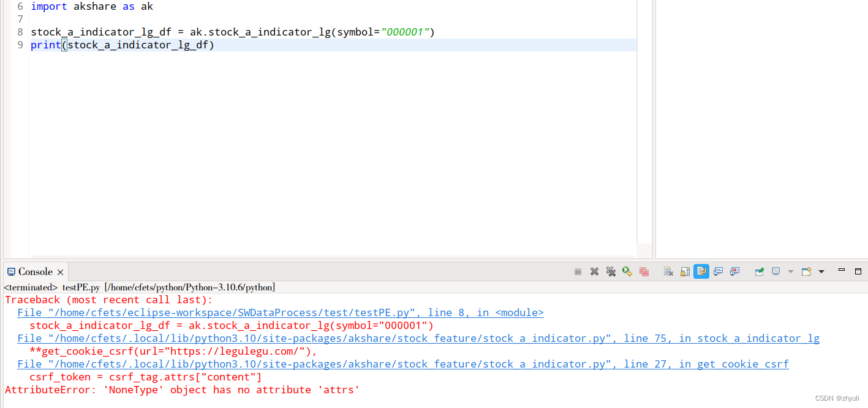Remove all terminated launches double-X icon

(611, 271)
